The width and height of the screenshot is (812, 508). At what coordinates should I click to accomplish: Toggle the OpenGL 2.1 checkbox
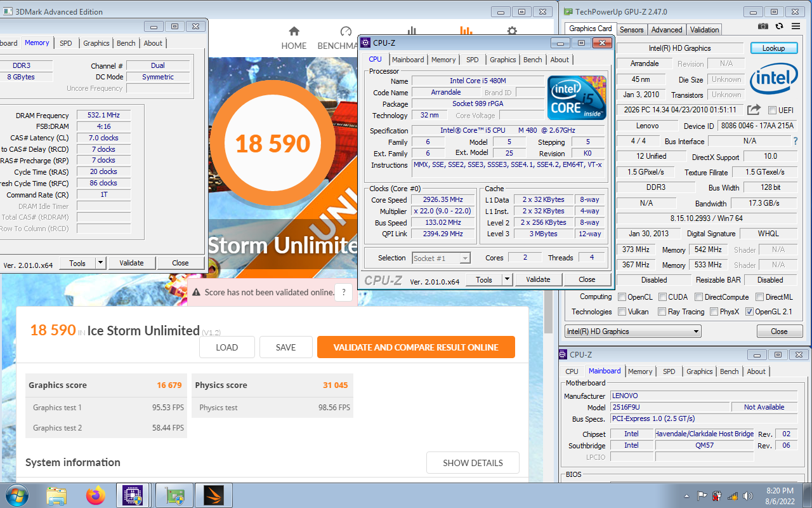(x=749, y=312)
